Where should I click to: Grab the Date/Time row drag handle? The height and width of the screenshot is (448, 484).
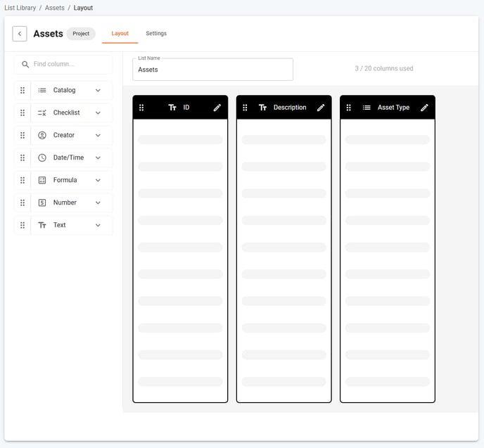[23, 158]
